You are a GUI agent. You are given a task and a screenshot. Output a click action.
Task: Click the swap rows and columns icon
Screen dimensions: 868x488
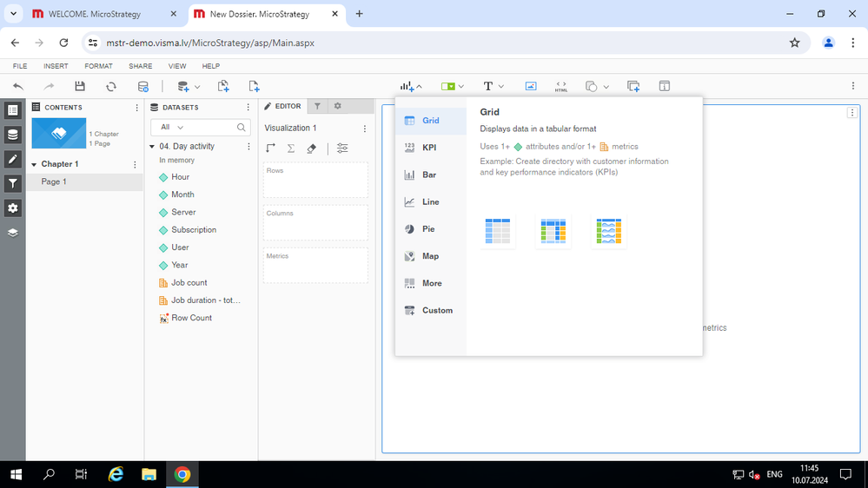pos(270,148)
